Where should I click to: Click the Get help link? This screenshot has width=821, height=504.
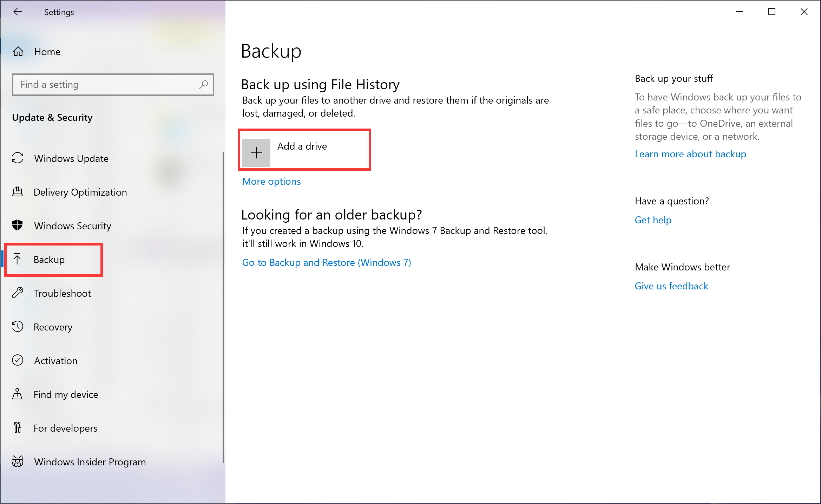(x=653, y=220)
